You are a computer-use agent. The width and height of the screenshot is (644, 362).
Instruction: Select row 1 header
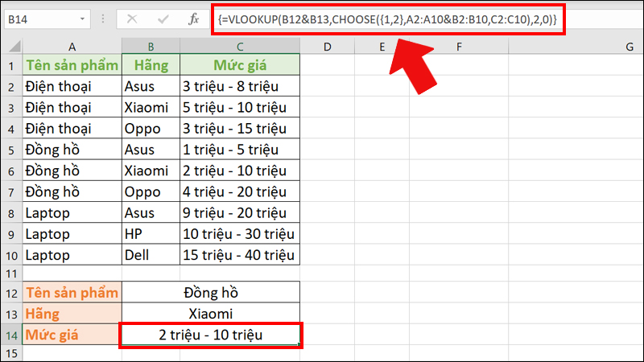pos(11,65)
